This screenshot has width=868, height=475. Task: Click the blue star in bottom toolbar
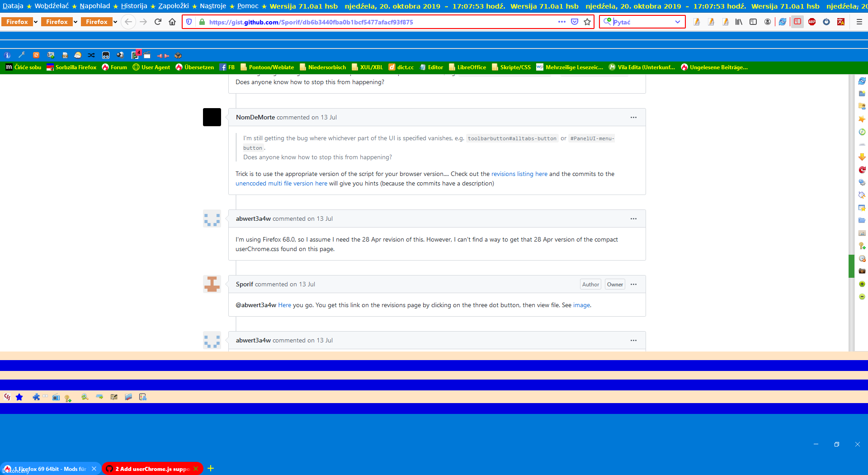point(19,397)
